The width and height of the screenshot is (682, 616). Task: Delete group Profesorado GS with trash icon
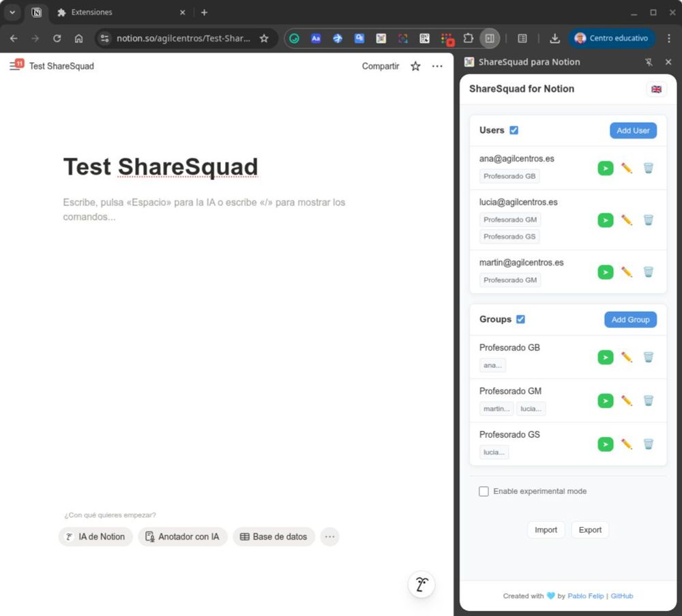coord(648,444)
